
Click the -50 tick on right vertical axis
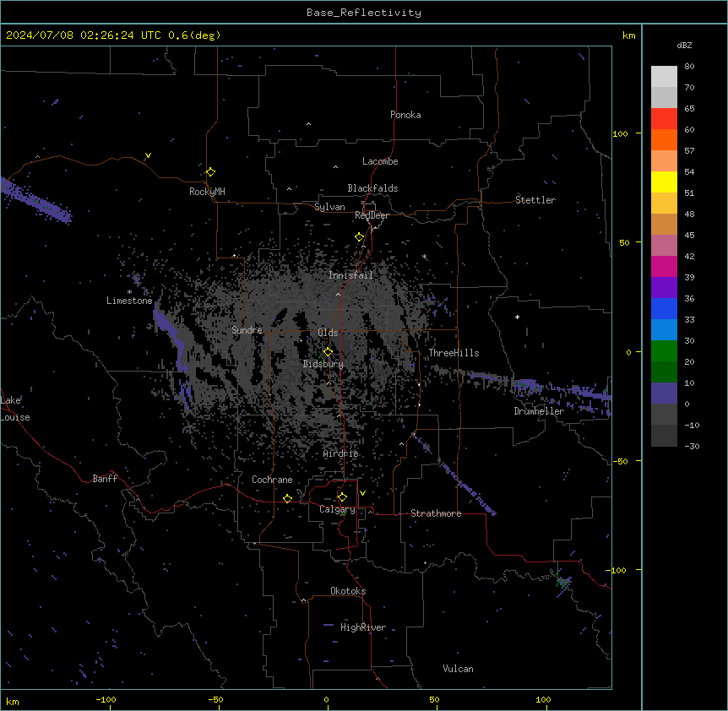(620, 461)
